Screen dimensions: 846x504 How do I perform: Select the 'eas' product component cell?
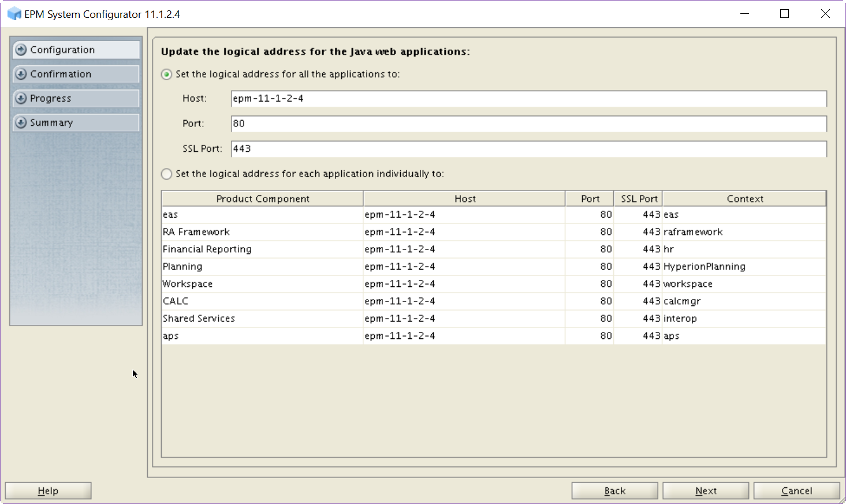click(x=263, y=215)
